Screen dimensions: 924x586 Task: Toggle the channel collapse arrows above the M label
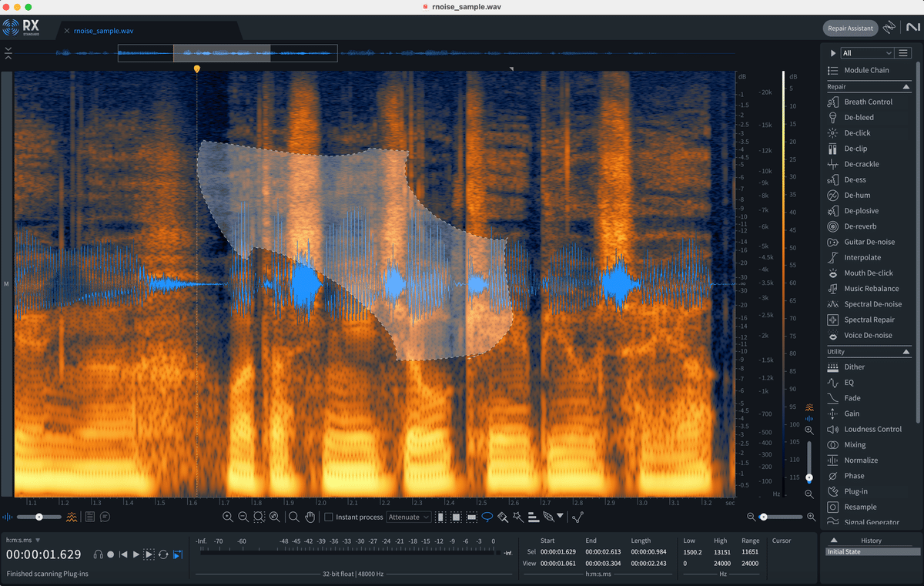pyautogui.click(x=8, y=53)
